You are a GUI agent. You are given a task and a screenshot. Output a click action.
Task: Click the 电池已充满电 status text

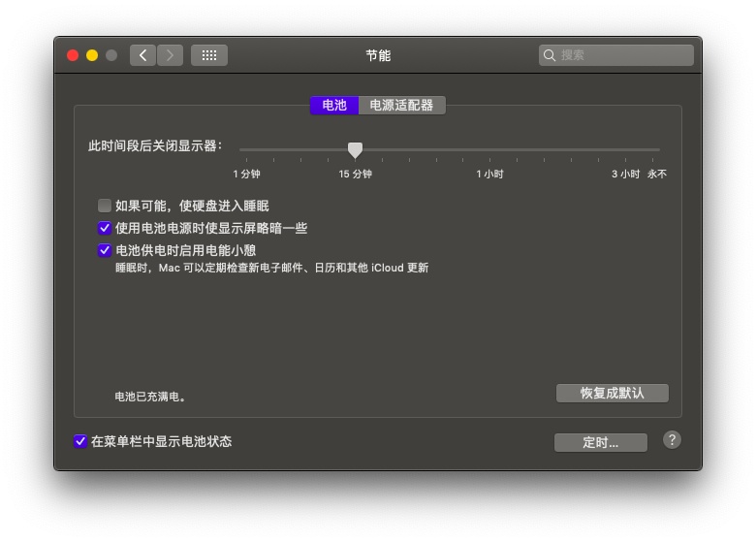click(150, 397)
